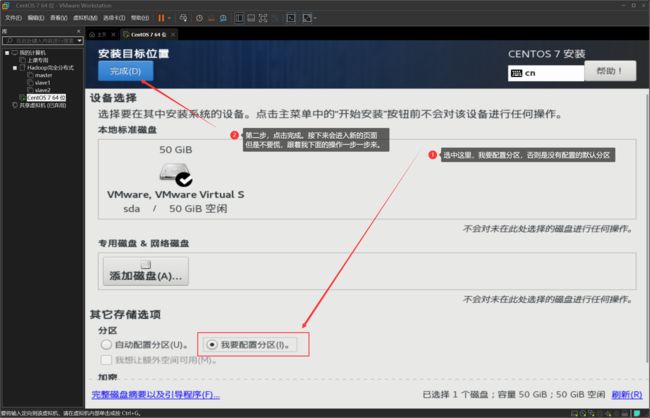Click the revert snapshot icon in toolbar

[x=211, y=18]
